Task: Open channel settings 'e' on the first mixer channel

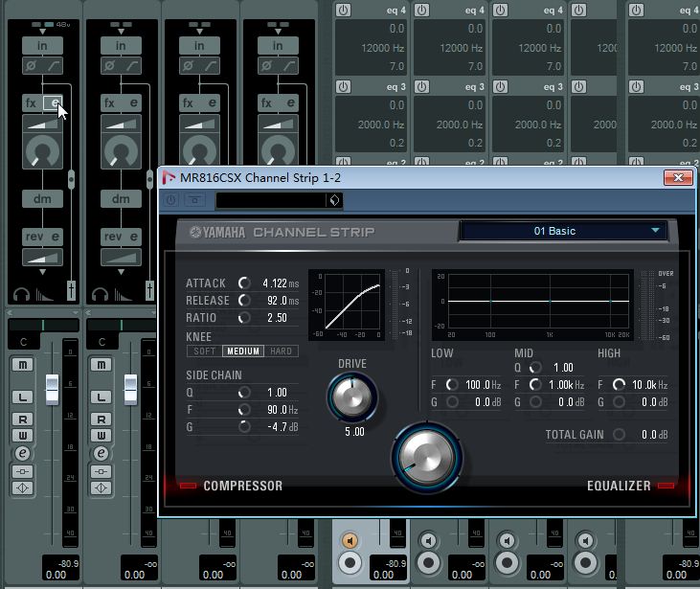Action: tap(22, 453)
